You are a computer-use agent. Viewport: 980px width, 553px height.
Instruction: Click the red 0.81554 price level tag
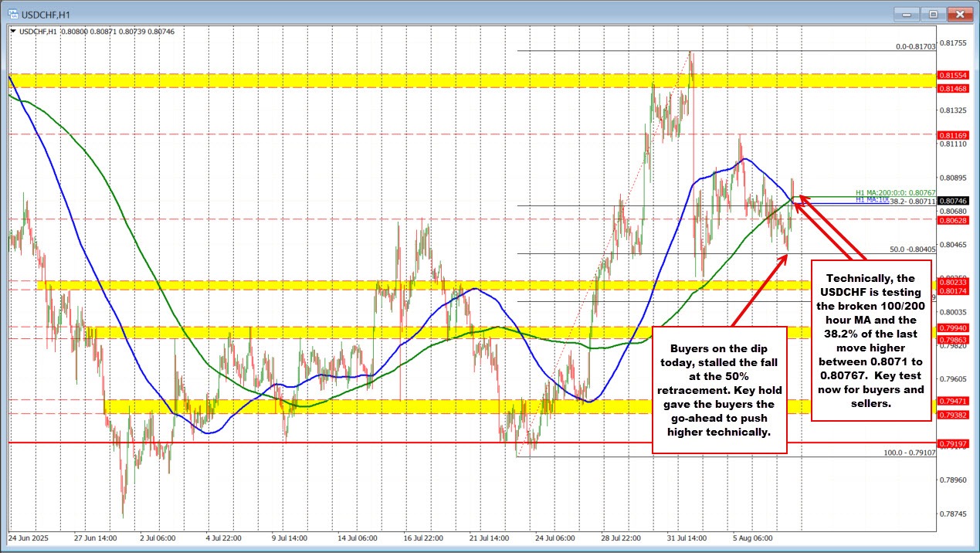952,75
